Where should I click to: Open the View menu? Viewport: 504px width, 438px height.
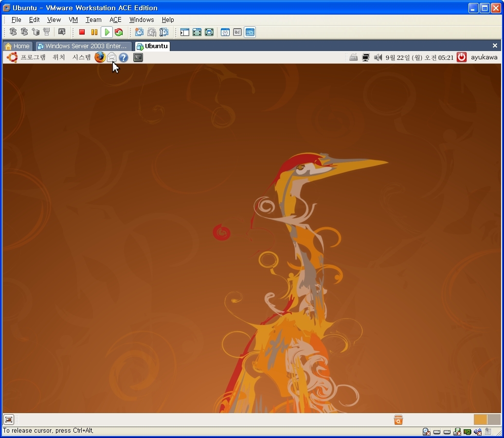(x=54, y=19)
